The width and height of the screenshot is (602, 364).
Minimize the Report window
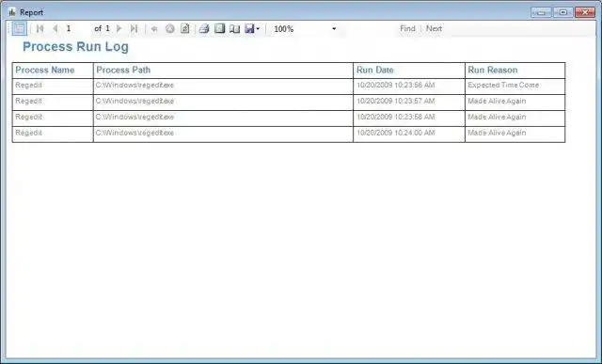542,12
